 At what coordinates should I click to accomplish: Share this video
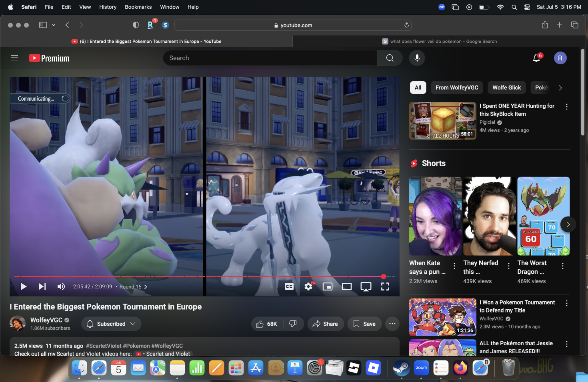coord(326,324)
